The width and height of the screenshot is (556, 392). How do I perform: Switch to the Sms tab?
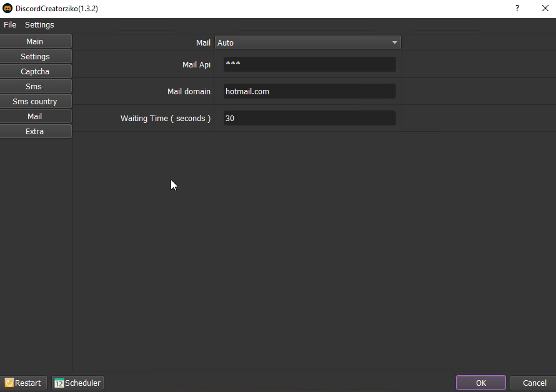click(36, 87)
